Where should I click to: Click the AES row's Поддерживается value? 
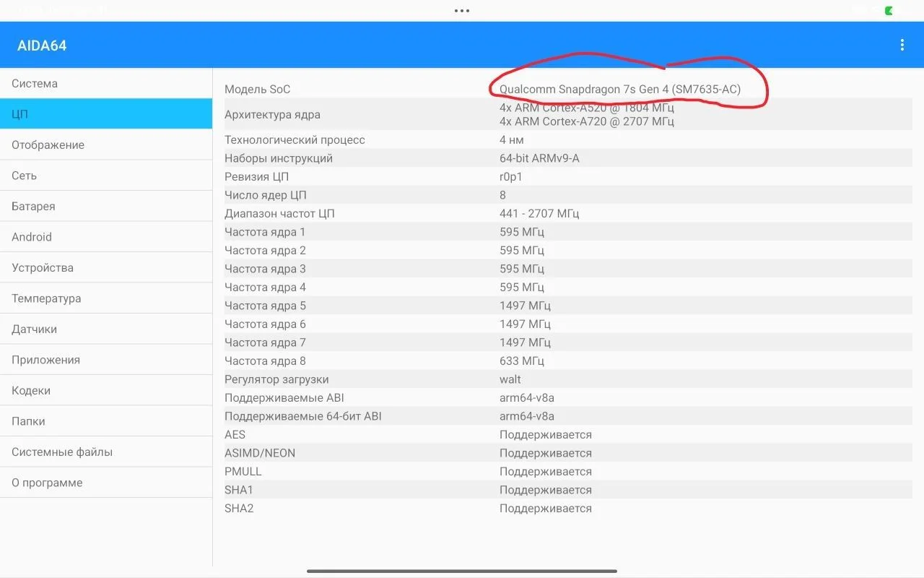(x=546, y=434)
